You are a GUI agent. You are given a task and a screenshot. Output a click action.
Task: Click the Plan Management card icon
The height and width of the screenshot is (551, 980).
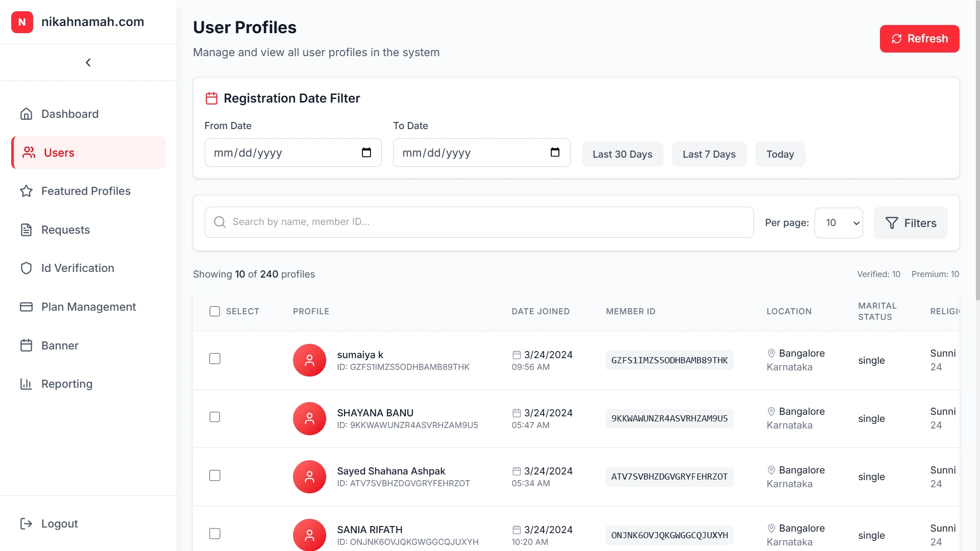pyautogui.click(x=26, y=307)
